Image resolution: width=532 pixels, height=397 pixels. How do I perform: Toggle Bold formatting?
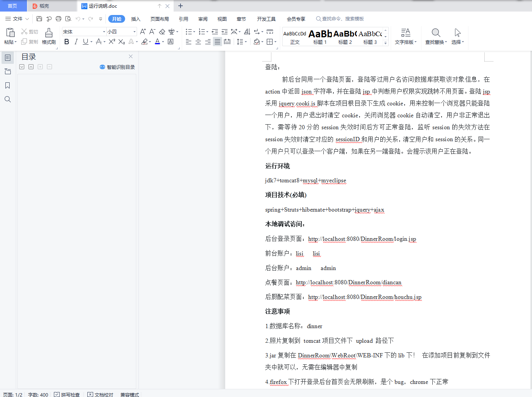pyautogui.click(x=67, y=42)
